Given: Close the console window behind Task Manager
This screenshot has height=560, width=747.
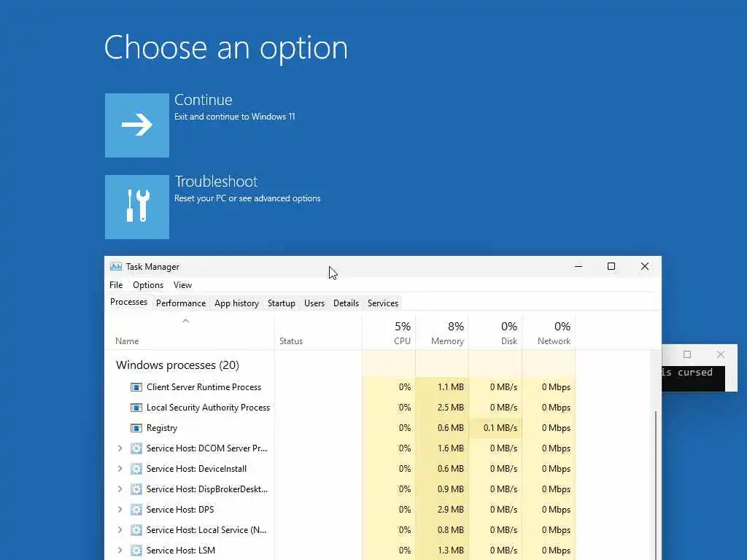Looking at the screenshot, I should (721, 354).
